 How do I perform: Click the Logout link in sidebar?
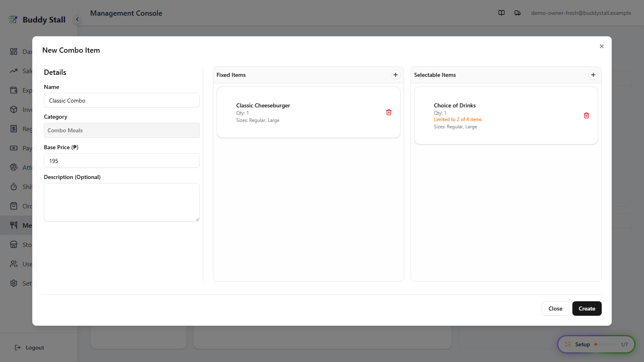coord(29,348)
